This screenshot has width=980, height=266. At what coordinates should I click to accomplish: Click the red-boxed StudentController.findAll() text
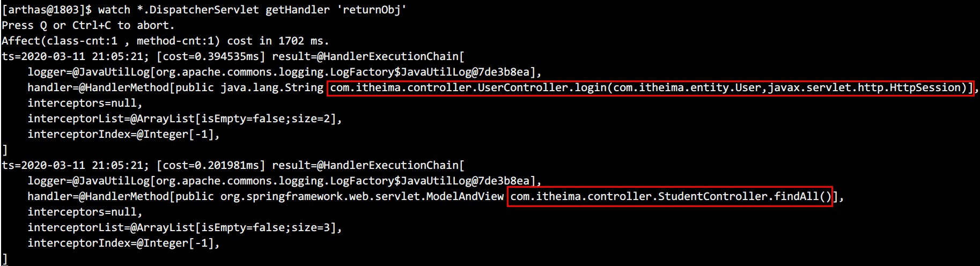tap(669, 196)
